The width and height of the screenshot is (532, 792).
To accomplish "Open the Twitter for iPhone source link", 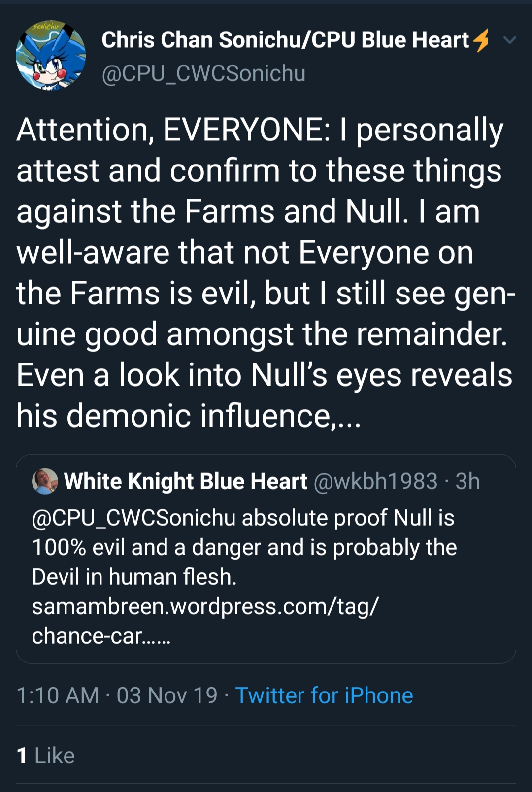I will coord(324,695).
